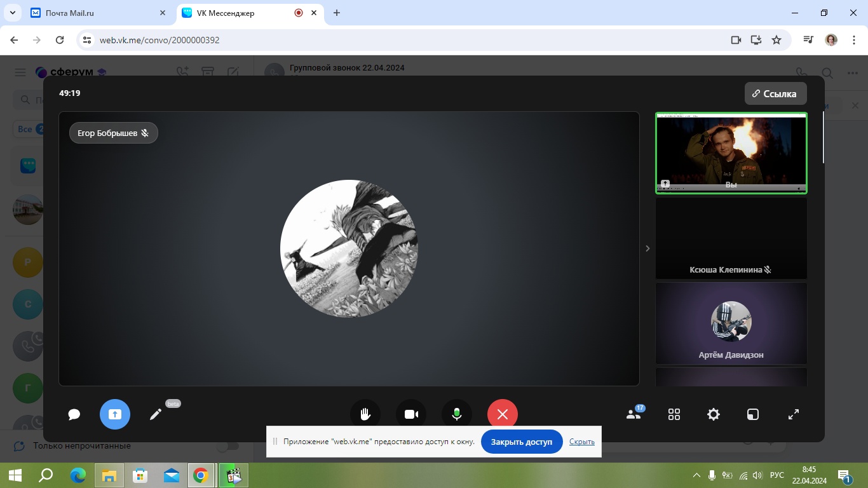Open the call chat speech bubble

coord(74,414)
